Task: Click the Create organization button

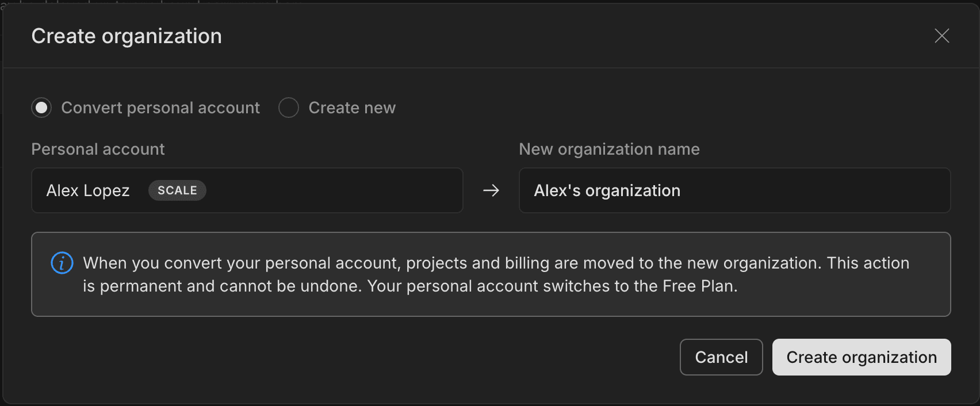Action: point(861,357)
